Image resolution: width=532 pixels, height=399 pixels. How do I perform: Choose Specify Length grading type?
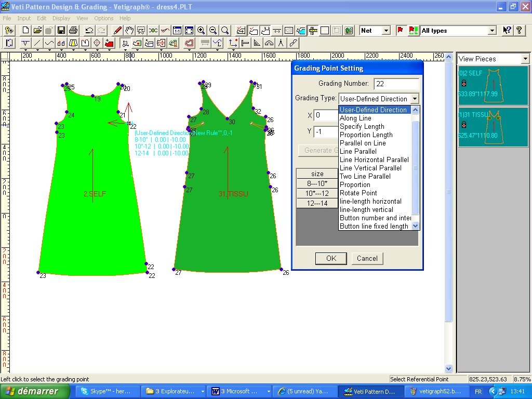click(375, 126)
